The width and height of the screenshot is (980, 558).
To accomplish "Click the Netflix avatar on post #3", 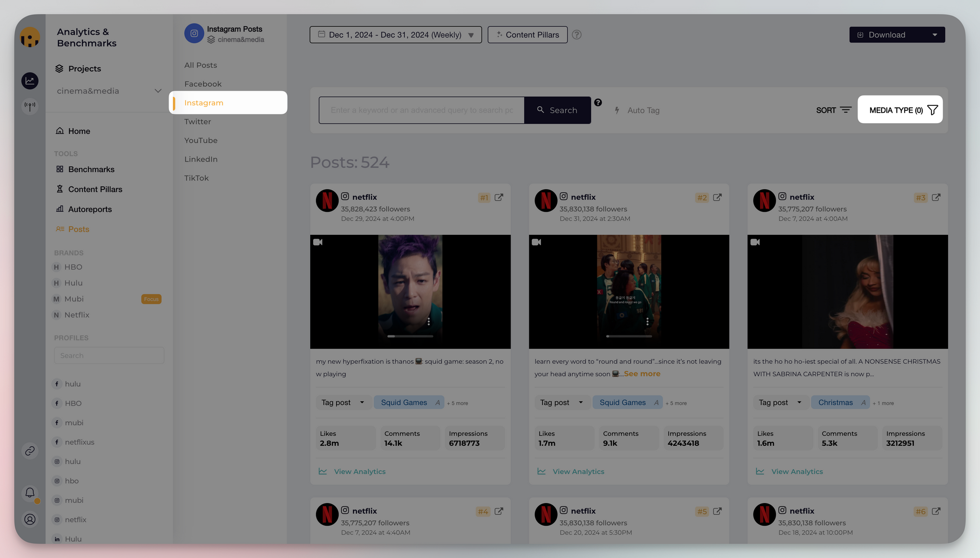I will (x=764, y=201).
